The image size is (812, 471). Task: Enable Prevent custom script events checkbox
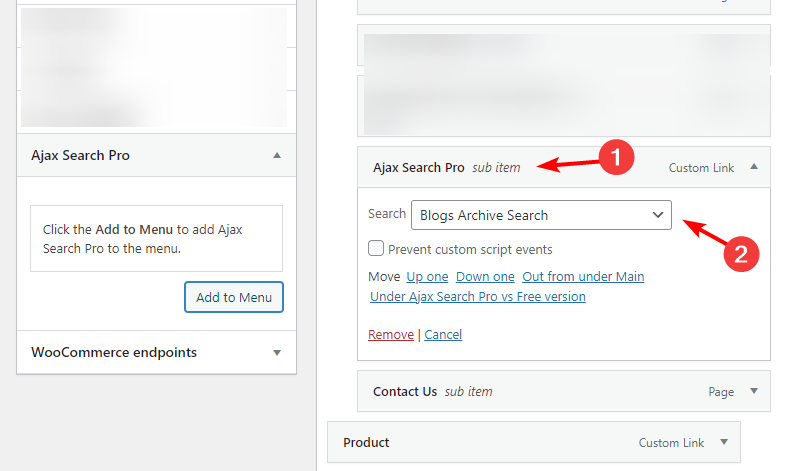376,249
